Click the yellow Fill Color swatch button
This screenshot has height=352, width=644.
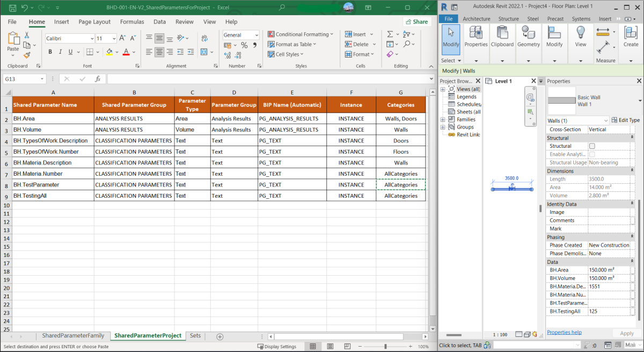coord(109,52)
